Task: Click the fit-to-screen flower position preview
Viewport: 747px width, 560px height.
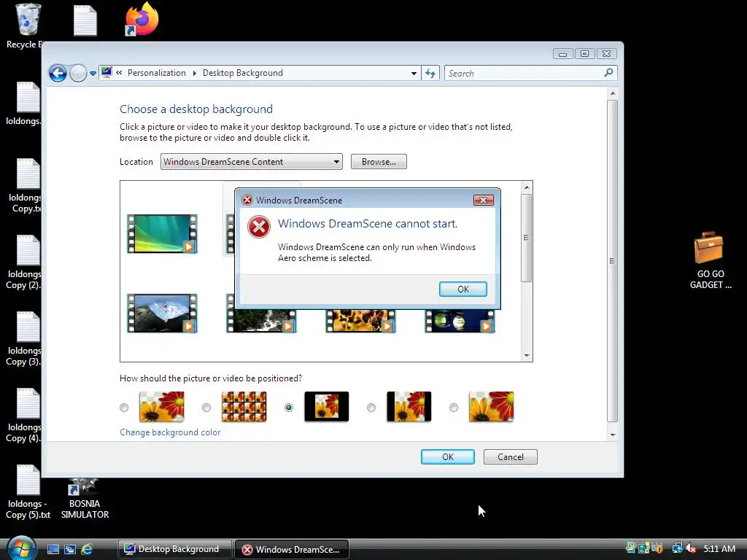Action: [161, 407]
